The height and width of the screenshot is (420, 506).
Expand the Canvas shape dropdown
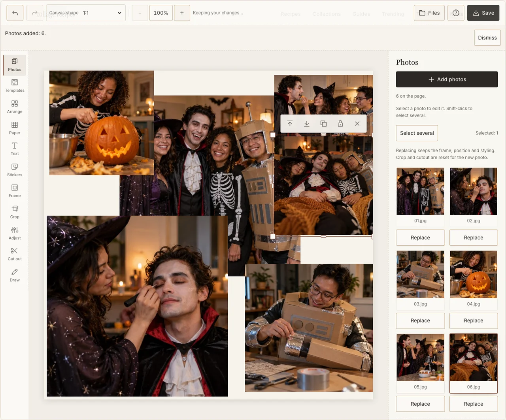coord(86,13)
